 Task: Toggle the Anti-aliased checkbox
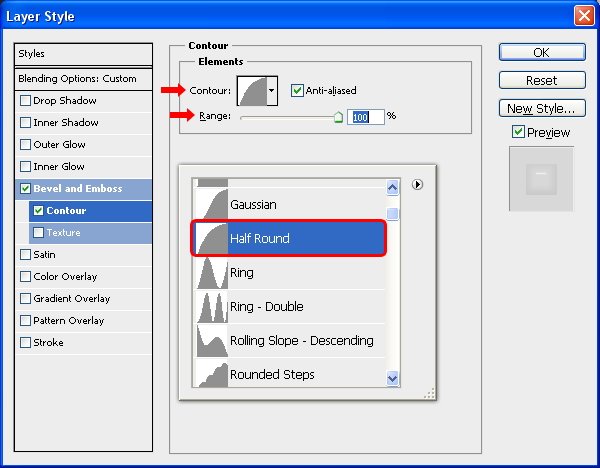pos(297,91)
